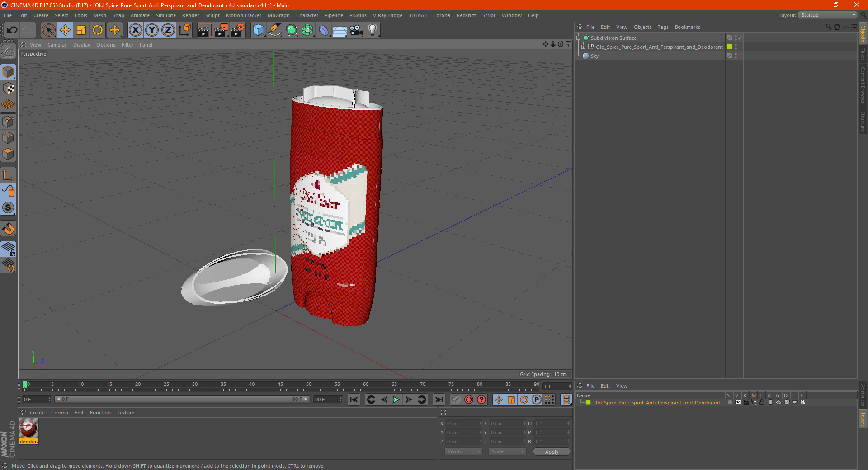Select the deodorant material thumbnail
The width and height of the screenshot is (868, 470).
[x=29, y=428]
